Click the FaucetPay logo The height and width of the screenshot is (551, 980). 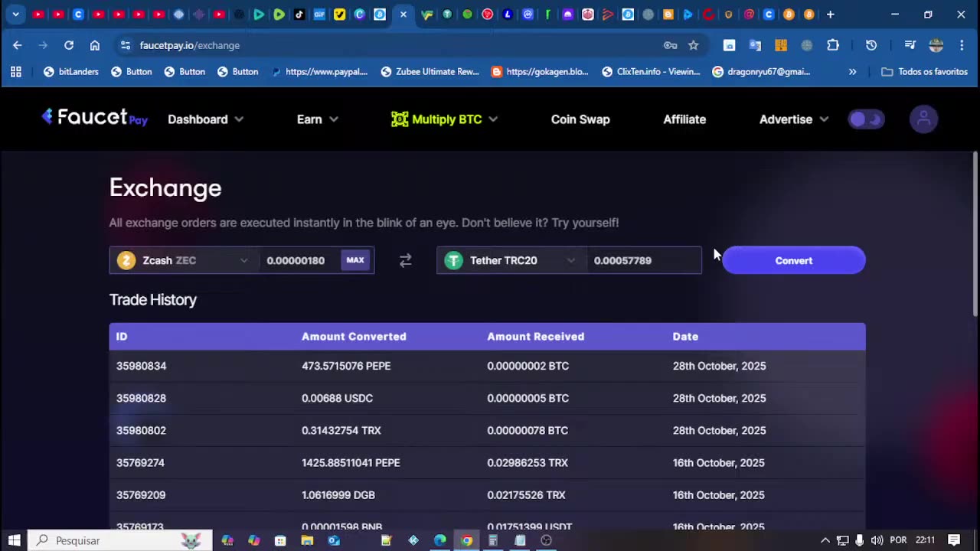coord(94,117)
